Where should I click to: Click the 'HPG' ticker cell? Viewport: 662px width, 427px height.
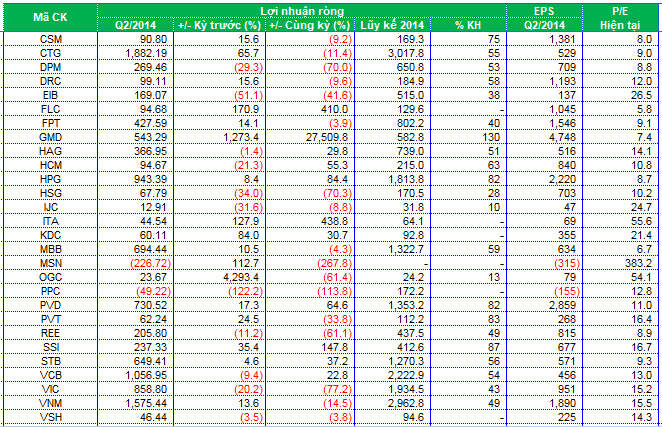50,179
